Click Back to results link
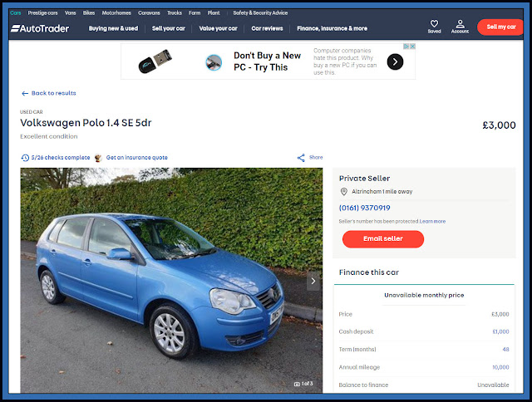 [53, 93]
